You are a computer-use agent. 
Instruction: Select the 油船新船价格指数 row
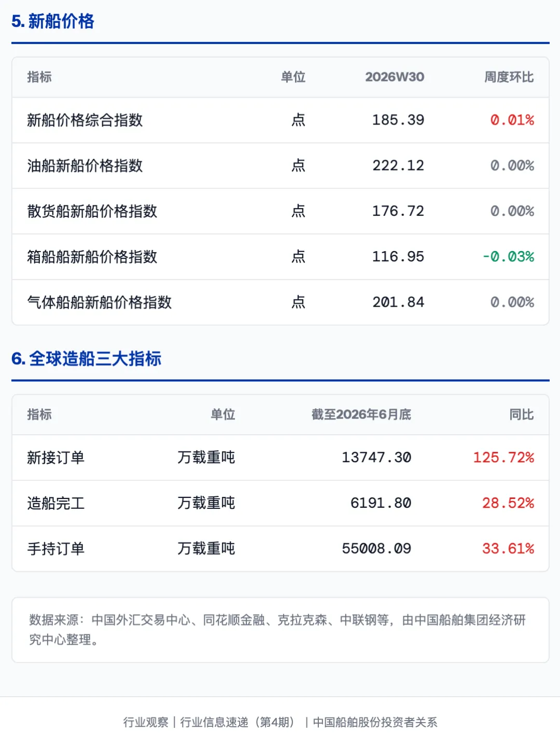(x=281, y=166)
